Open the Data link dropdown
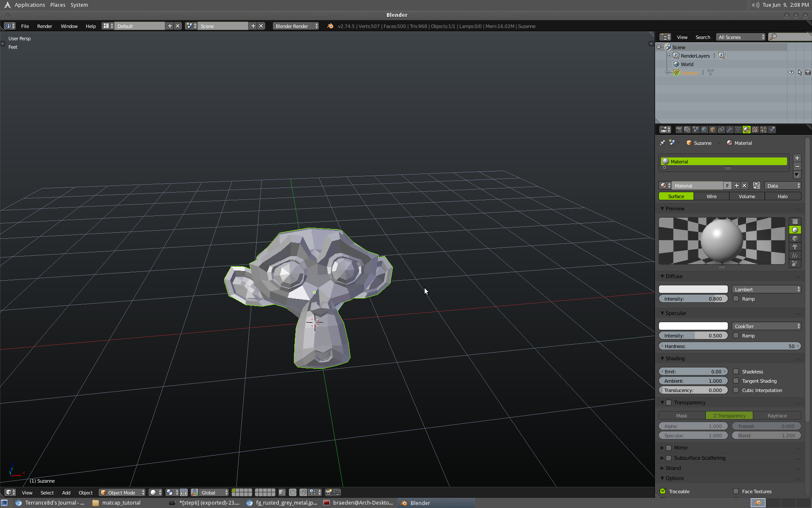Screen dimensions: 812x508 coord(782,185)
